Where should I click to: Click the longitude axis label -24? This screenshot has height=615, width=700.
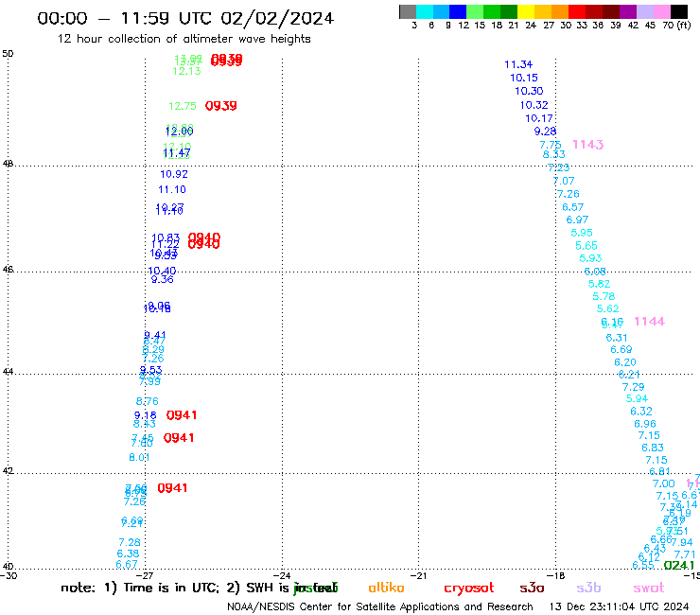click(282, 575)
